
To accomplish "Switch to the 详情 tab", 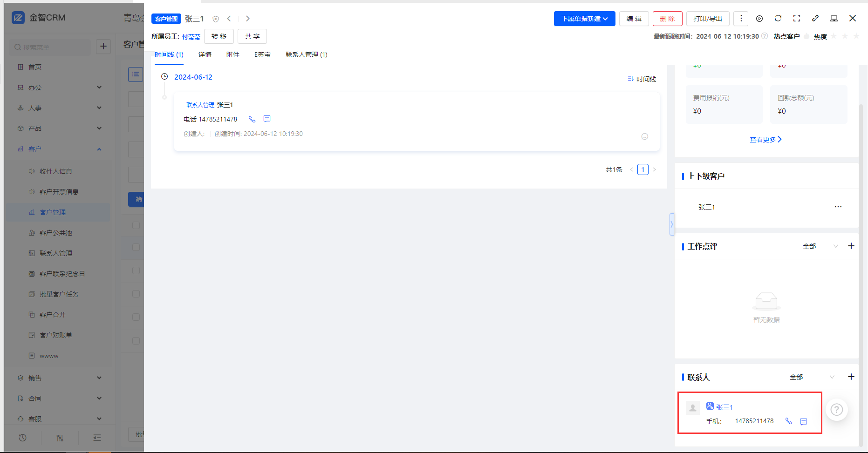I will pyautogui.click(x=205, y=54).
